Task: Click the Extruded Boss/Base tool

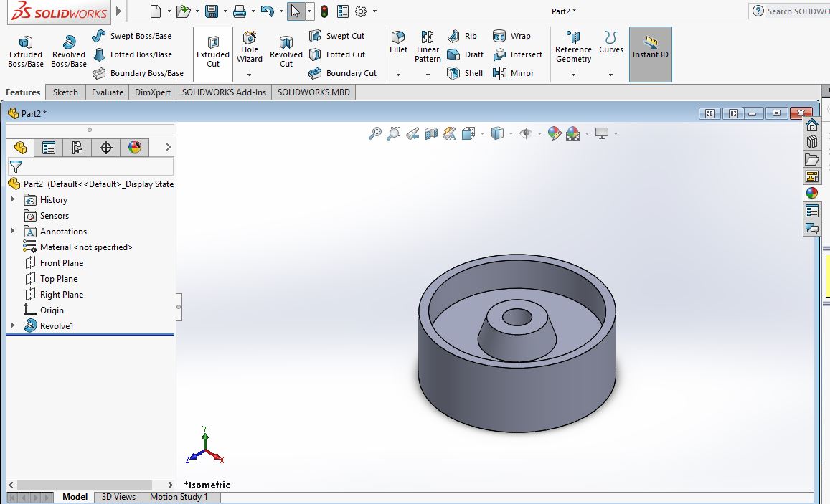Action: click(x=25, y=52)
